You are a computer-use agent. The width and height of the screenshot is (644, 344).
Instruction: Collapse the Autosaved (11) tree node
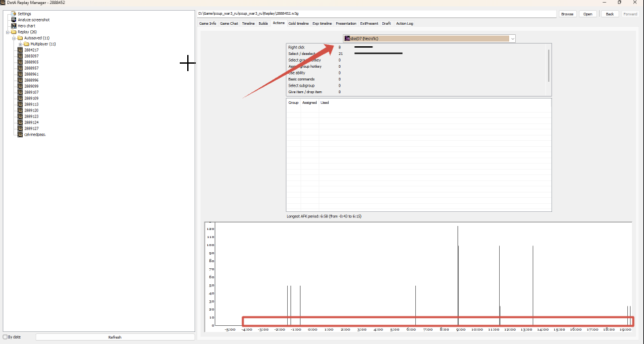[14, 38]
